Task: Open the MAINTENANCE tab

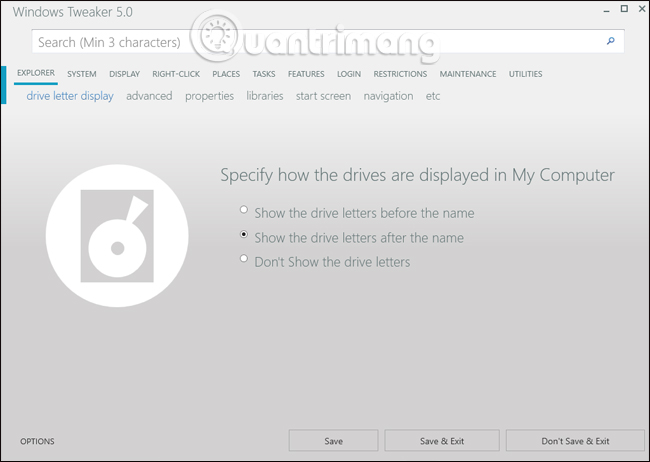Action: [468, 74]
